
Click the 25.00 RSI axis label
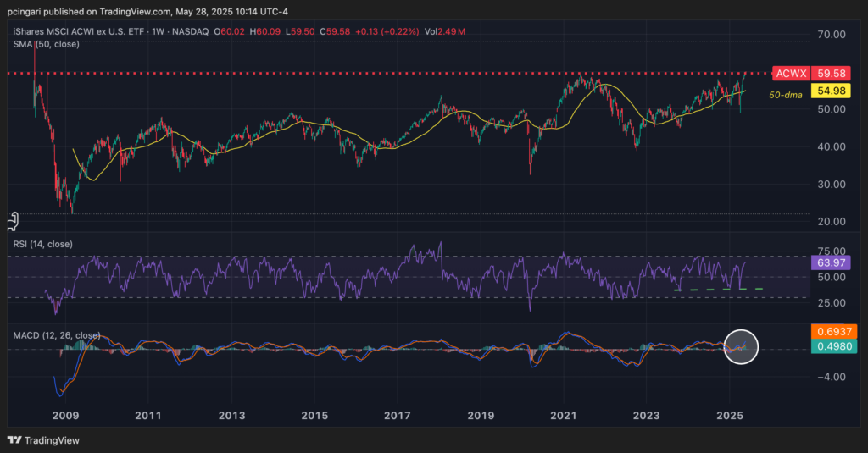pyautogui.click(x=832, y=302)
